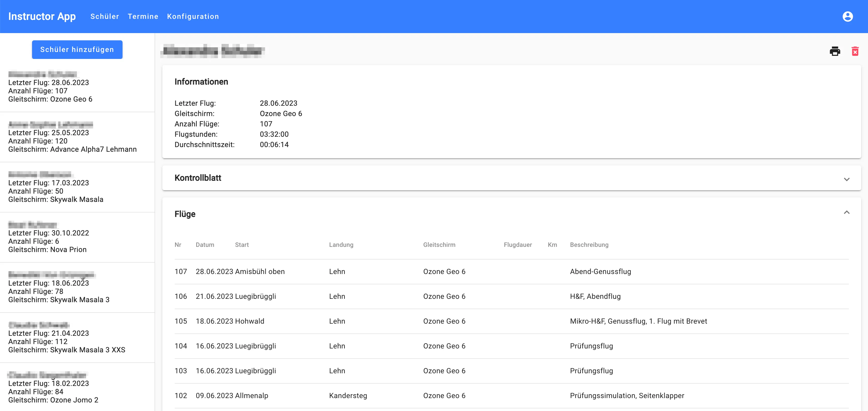Click the Anzahl Flüge value 107
Screen dimensions: 868x411
pos(266,124)
